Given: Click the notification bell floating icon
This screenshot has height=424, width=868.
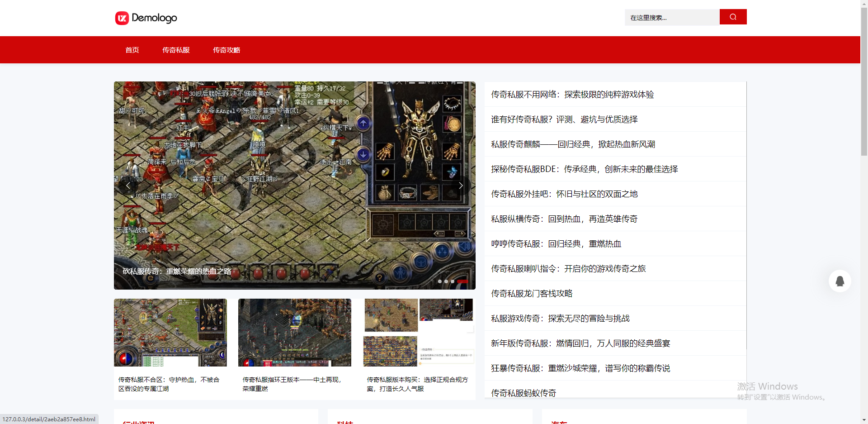Looking at the screenshot, I should coord(840,281).
